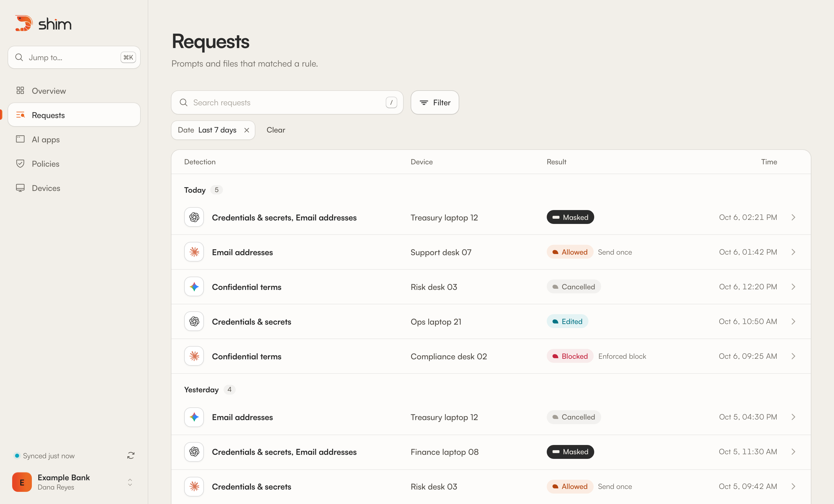Click the Date Last 7 days chip
The height and width of the screenshot is (504, 834).
(x=213, y=130)
